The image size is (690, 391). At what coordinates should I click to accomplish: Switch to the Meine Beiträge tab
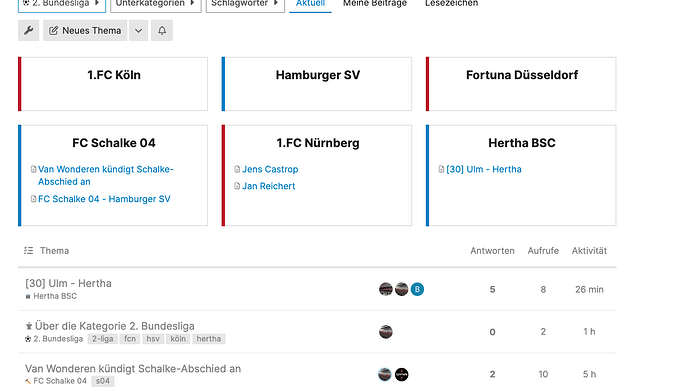point(375,4)
